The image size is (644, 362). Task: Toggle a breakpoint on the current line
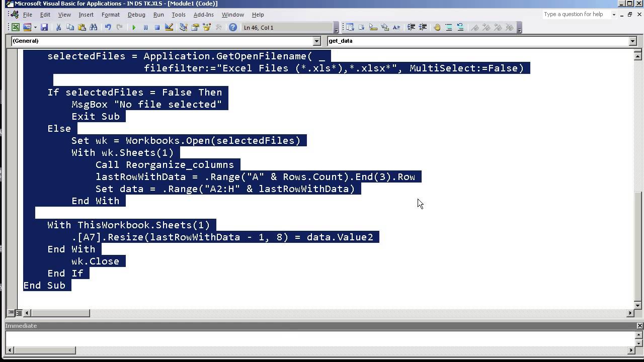436,27
